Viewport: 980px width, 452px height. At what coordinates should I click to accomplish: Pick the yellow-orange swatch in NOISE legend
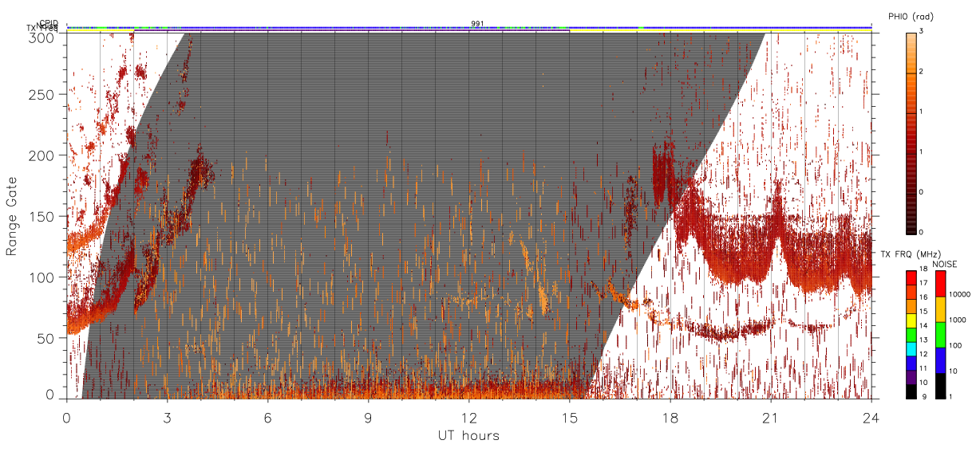[x=940, y=309]
